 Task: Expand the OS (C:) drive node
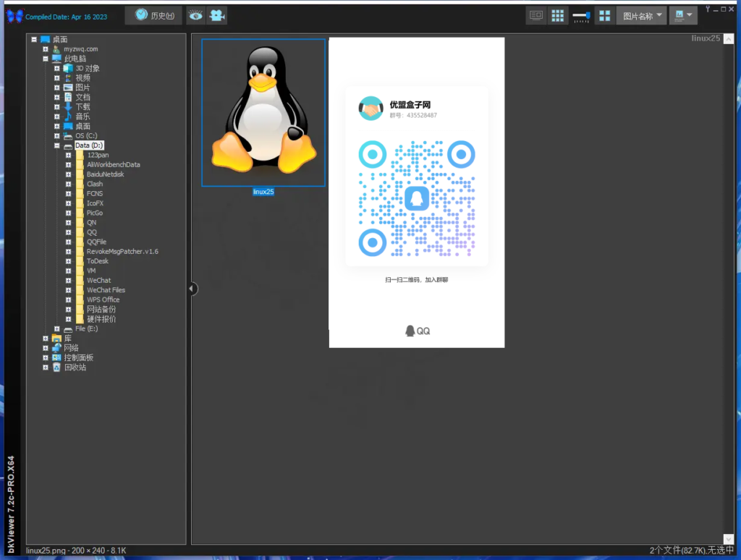[x=56, y=135]
